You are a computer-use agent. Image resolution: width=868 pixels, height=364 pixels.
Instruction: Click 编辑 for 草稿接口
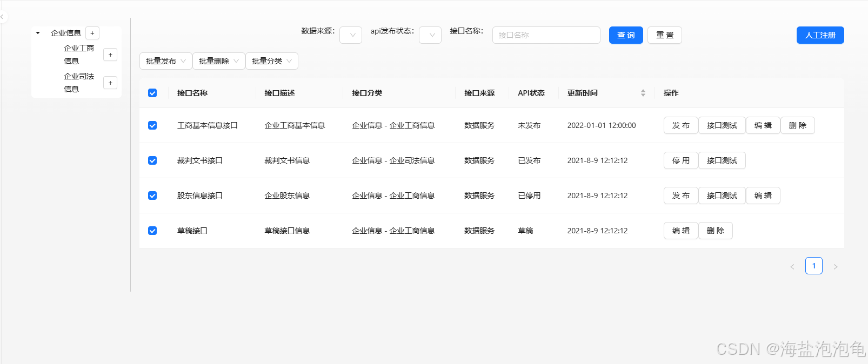point(681,231)
